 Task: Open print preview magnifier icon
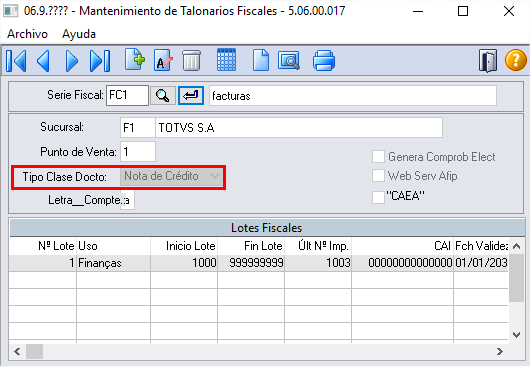289,60
